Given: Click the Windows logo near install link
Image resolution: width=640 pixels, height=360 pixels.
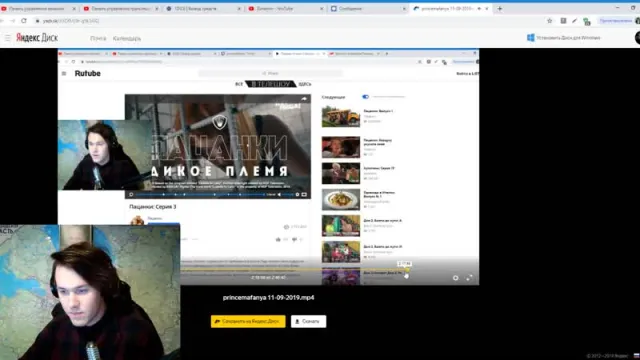Looking at the screenshot, I should click(x=531, y=38).
